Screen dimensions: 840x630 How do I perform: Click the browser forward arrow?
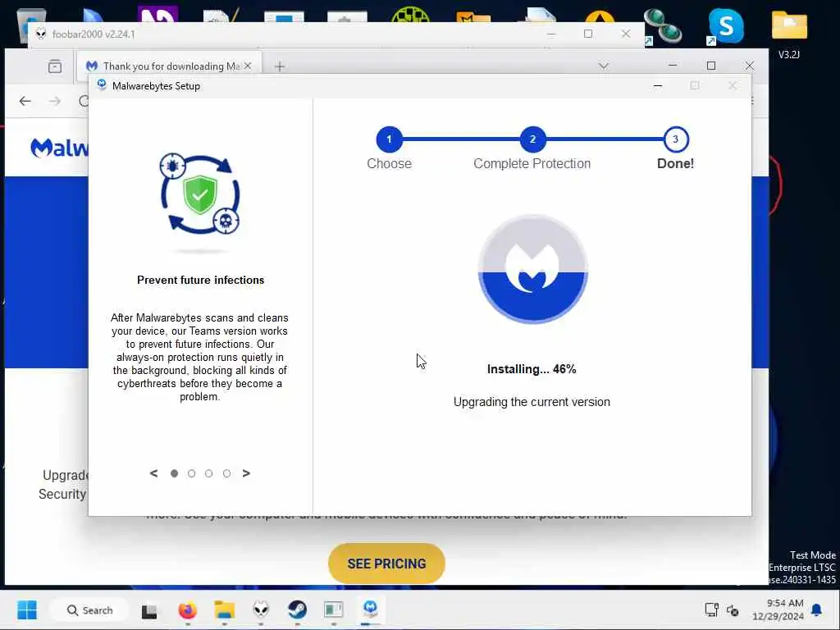pos(55,101)
